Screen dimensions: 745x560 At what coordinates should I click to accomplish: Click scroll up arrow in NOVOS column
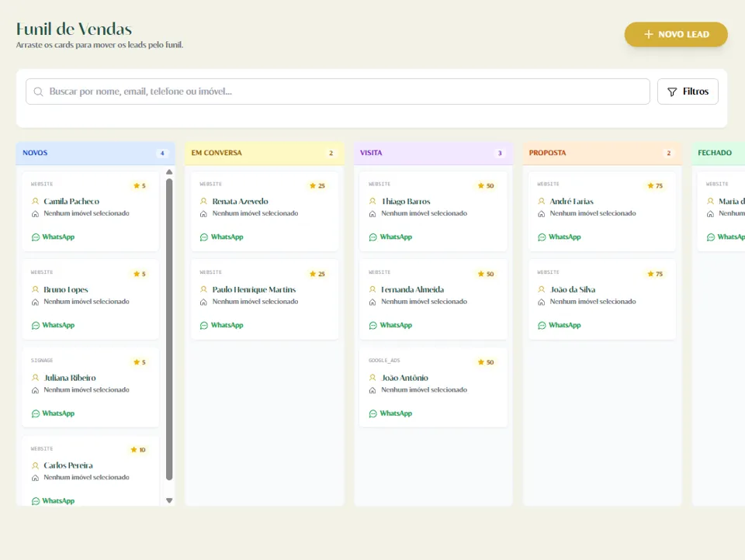[x=169, y=172]
